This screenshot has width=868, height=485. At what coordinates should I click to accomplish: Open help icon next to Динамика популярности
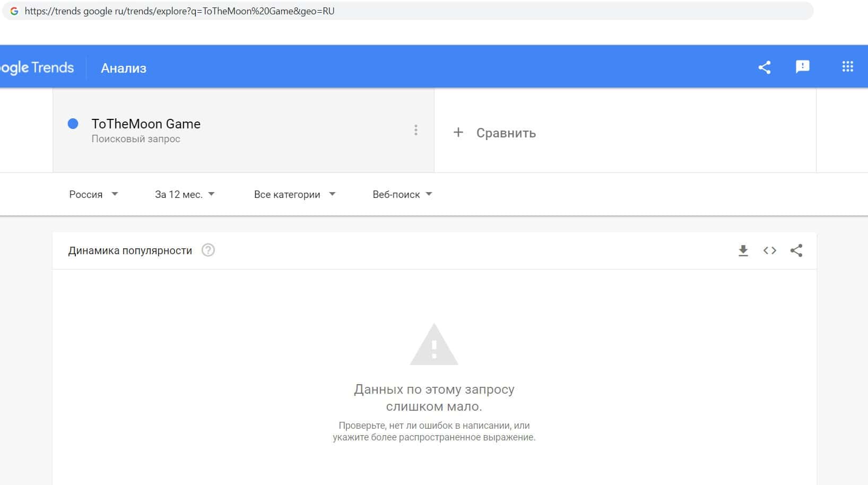(x=208, y=250)
